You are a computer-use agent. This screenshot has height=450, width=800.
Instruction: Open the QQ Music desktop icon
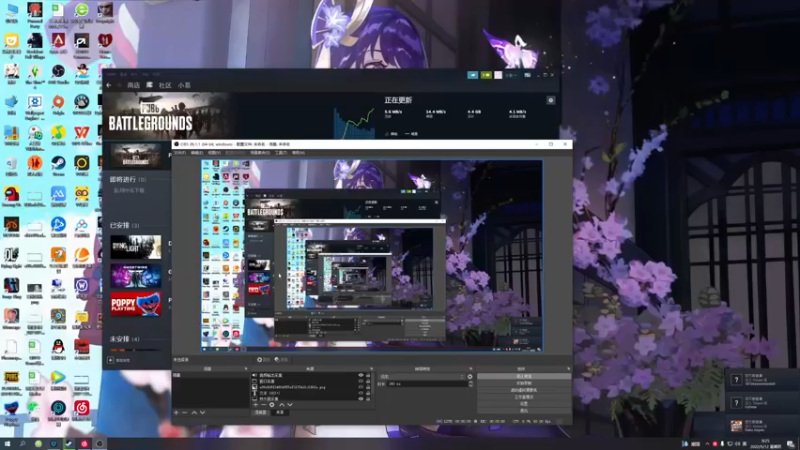58,133
